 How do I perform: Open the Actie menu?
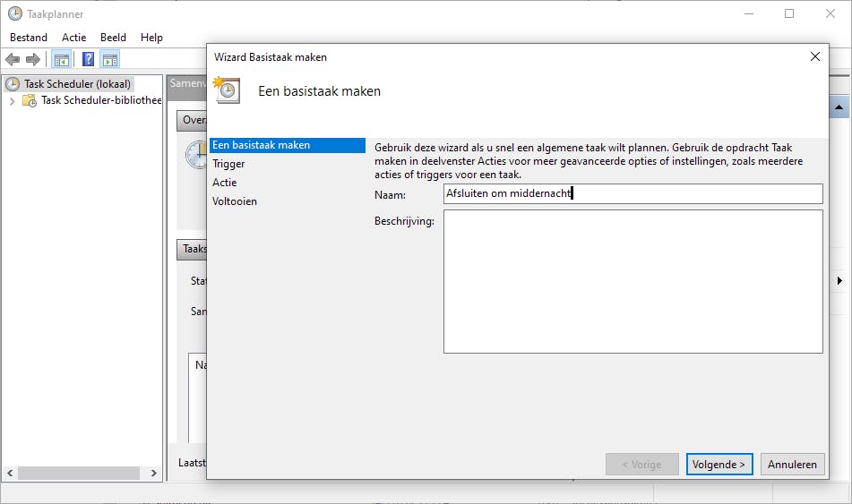coord(73,38)
